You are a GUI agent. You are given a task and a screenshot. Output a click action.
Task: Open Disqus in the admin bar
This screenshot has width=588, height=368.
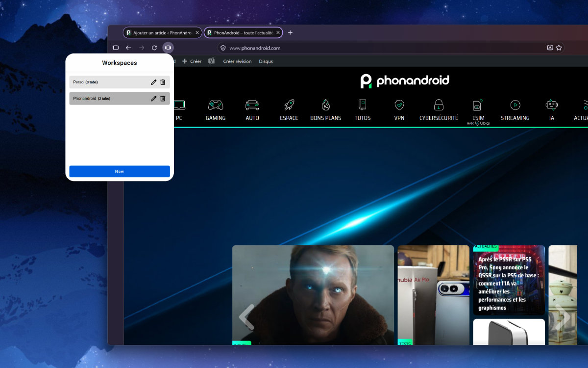pyautogui.click(x=266, y=61)
